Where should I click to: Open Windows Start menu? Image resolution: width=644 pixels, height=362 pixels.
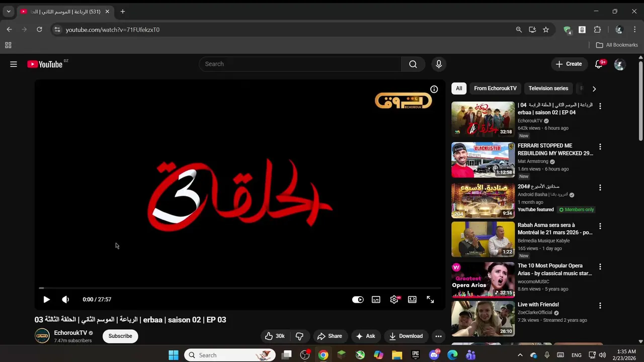click(x=174, y=355)
